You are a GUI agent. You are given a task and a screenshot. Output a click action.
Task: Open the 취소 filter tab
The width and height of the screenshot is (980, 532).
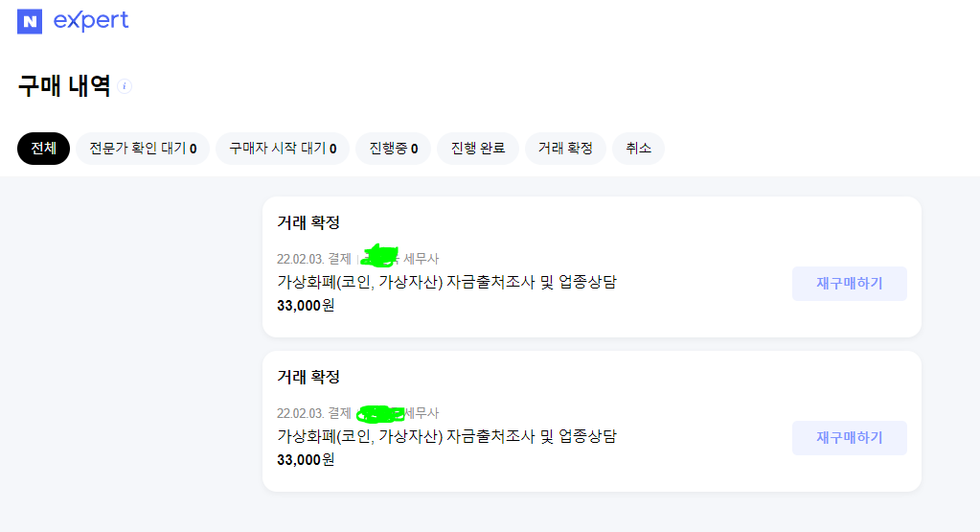638,149
